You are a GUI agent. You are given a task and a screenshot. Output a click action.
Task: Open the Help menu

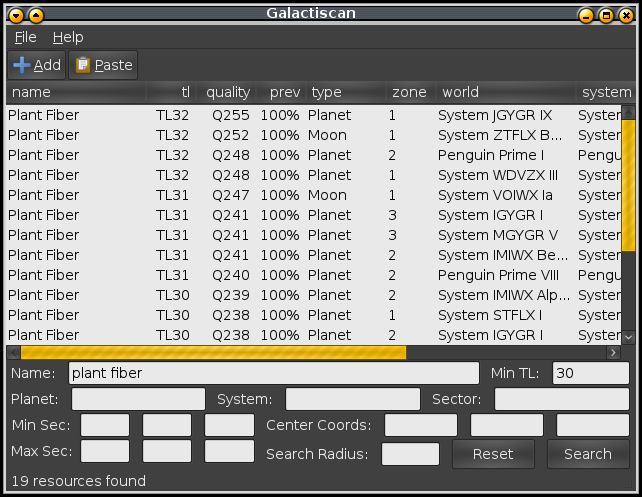pos(68,37)
